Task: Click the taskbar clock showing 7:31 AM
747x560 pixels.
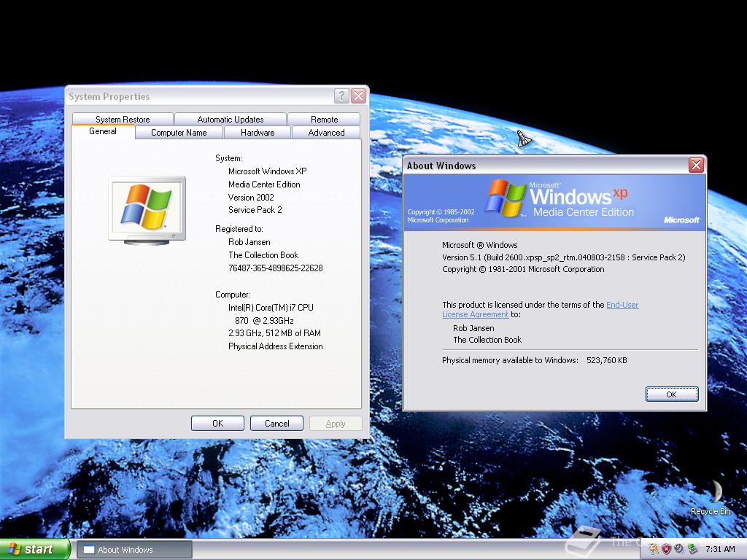Action: click(x=720, y=549)
